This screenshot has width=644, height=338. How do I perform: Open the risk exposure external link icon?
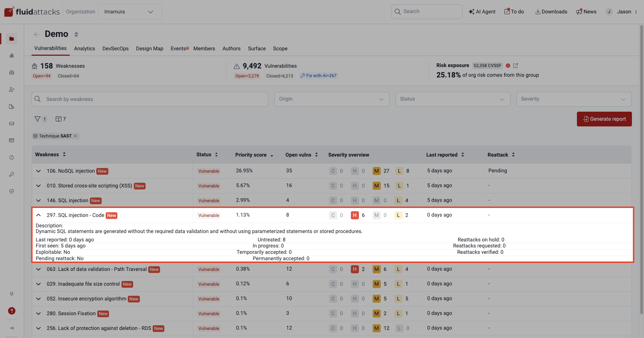[x=516, y=66]
